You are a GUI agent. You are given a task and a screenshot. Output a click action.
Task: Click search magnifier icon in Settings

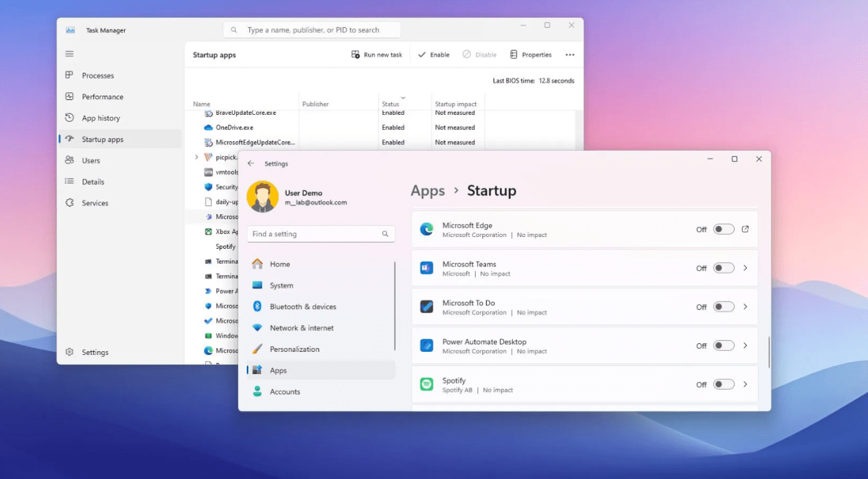[x=385, y=234]
